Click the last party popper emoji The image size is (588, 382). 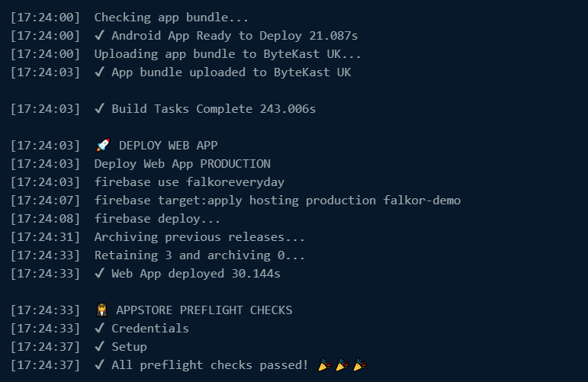click(360, 364)
